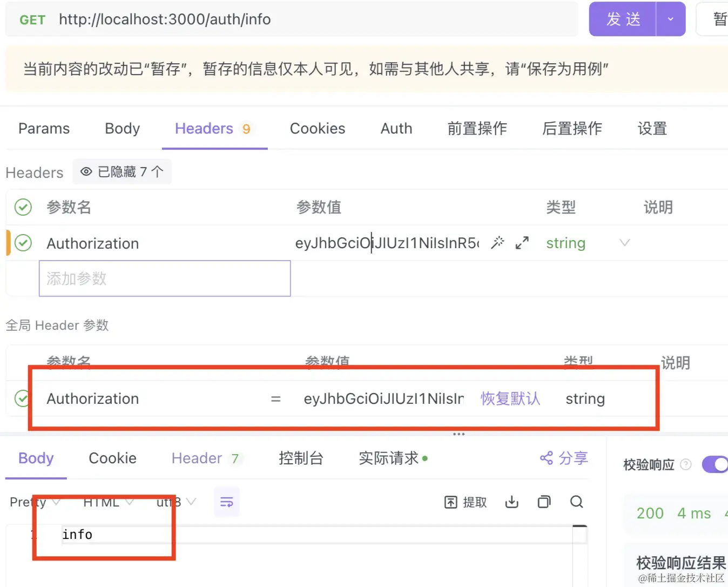Change the GET request method

pyautogui.click(x=32, y=20)
